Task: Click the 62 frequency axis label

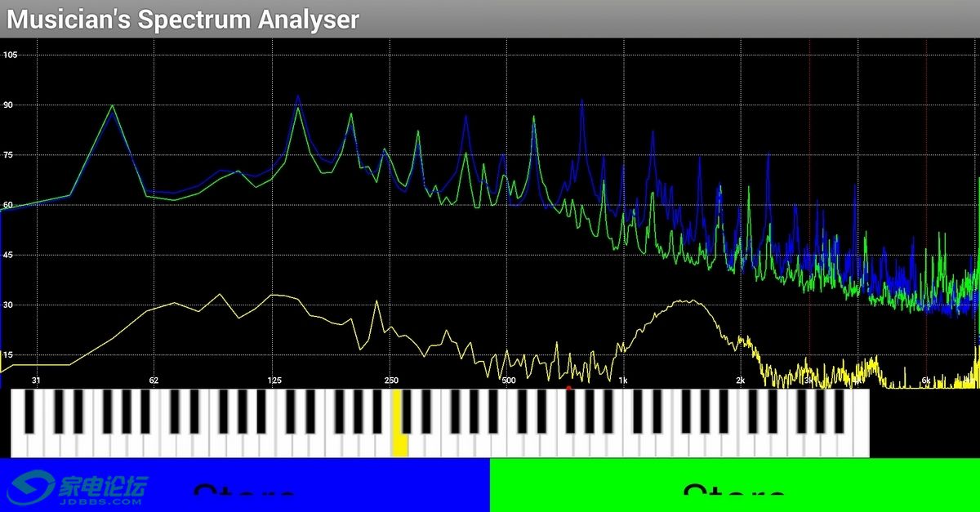Action: coord(154,381)
